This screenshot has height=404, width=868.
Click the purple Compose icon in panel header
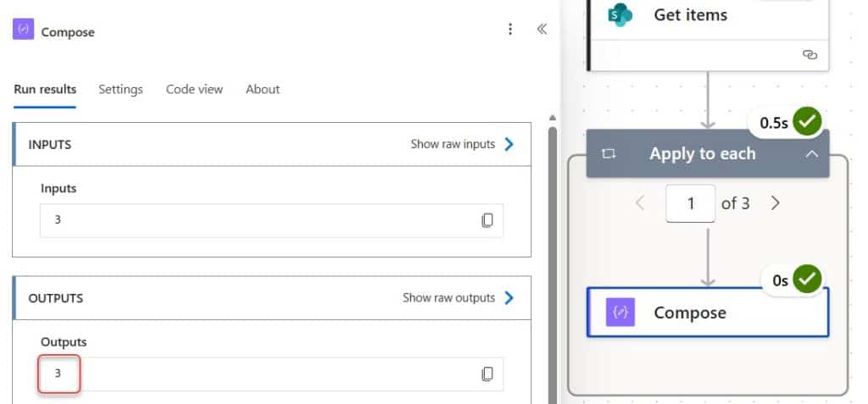(x=23, y=30)
